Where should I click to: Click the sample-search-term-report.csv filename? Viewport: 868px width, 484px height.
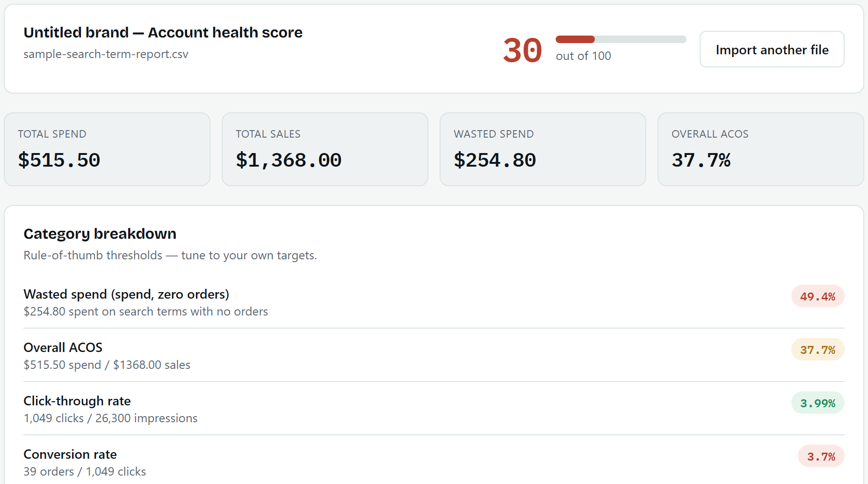(106, 54)
